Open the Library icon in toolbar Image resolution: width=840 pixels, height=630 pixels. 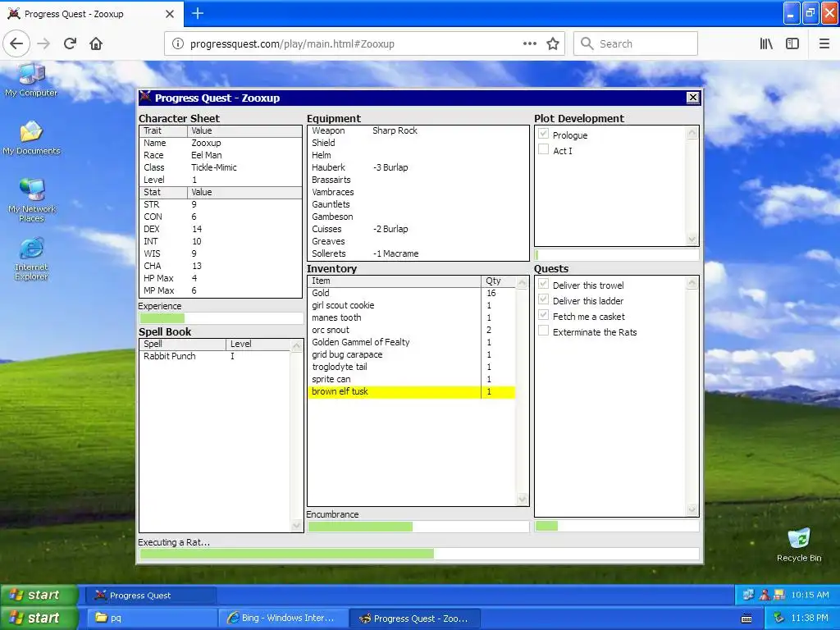[x=766, y=44]
